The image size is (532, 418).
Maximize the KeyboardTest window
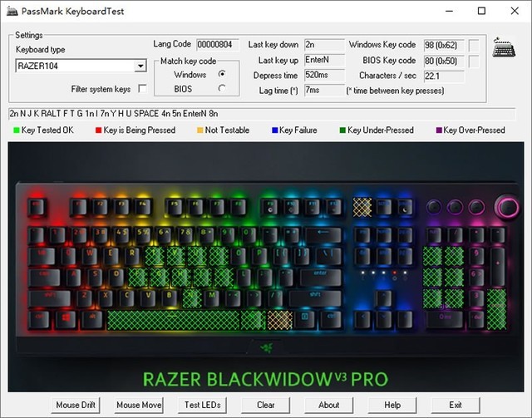click(x=481, y=11)
